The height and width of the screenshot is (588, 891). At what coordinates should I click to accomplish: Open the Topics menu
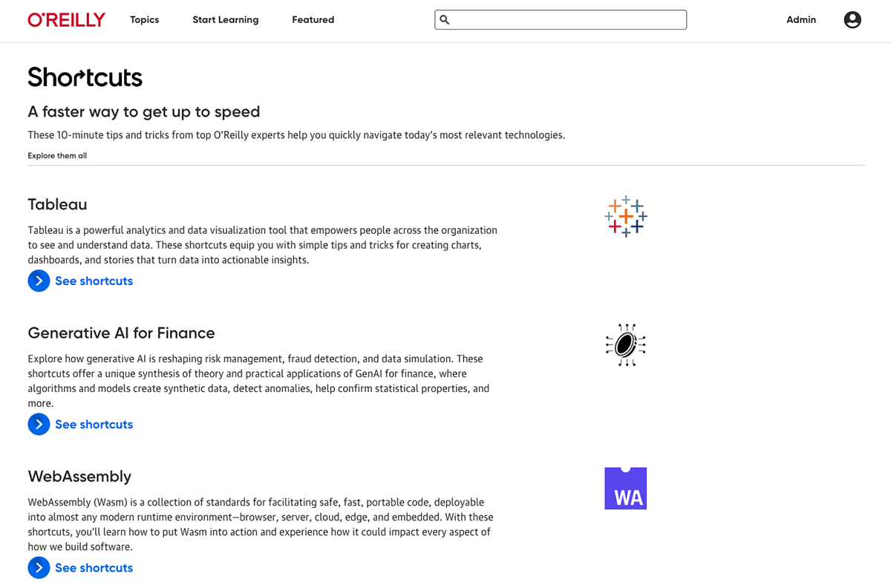pyautogui.click(x=145, y=20)
